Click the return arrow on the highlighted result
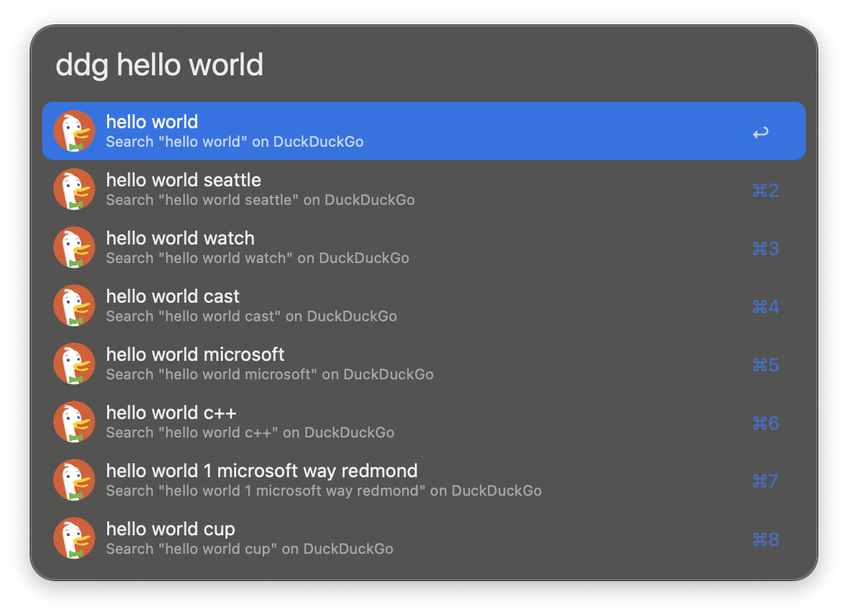 [760, 132]
